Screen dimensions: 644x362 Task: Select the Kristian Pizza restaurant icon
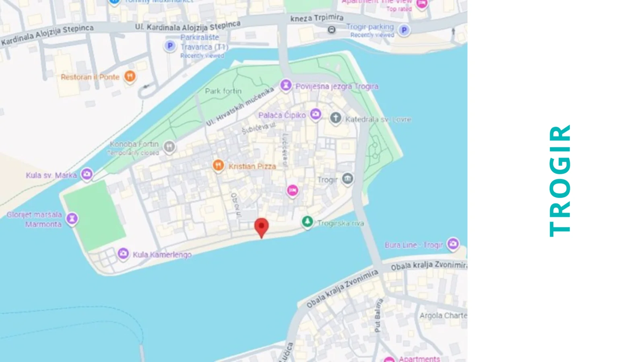tap(218, 165)
